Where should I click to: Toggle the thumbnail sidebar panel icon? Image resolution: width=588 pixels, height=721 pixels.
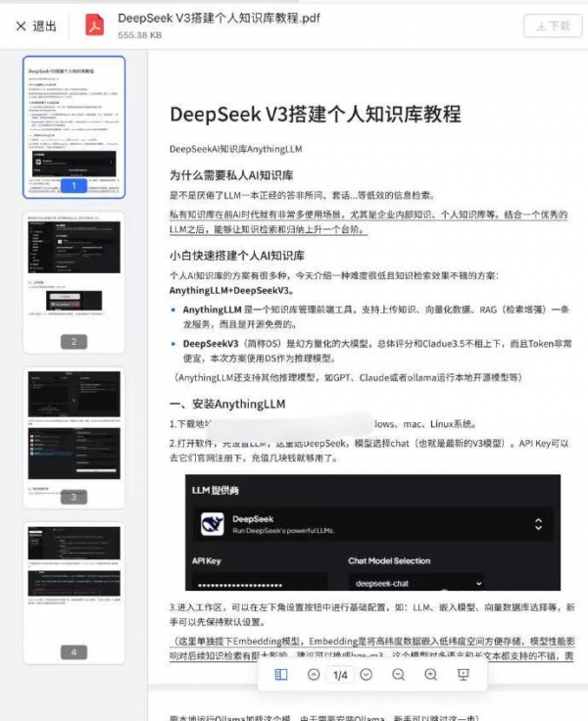(281, 675)
